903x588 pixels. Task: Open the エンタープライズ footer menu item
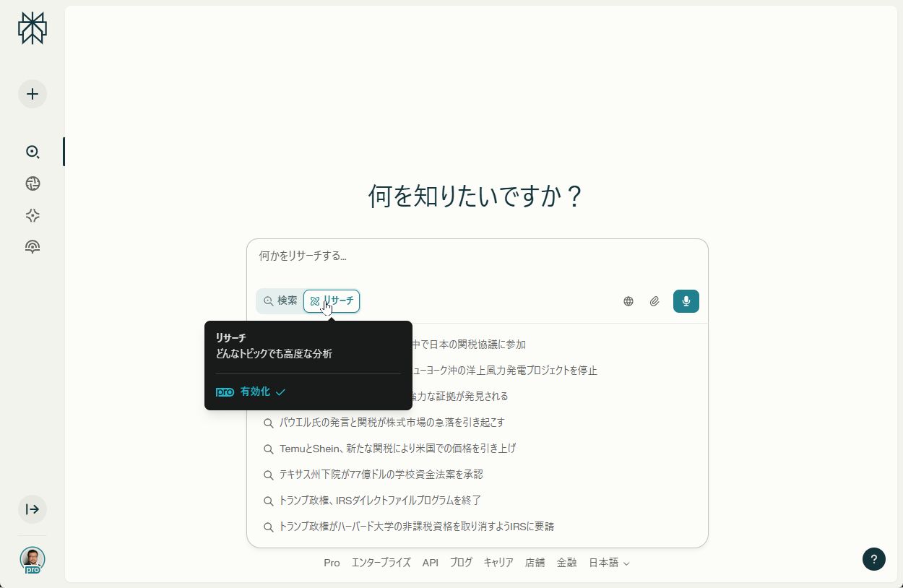(x=381, y=563)
